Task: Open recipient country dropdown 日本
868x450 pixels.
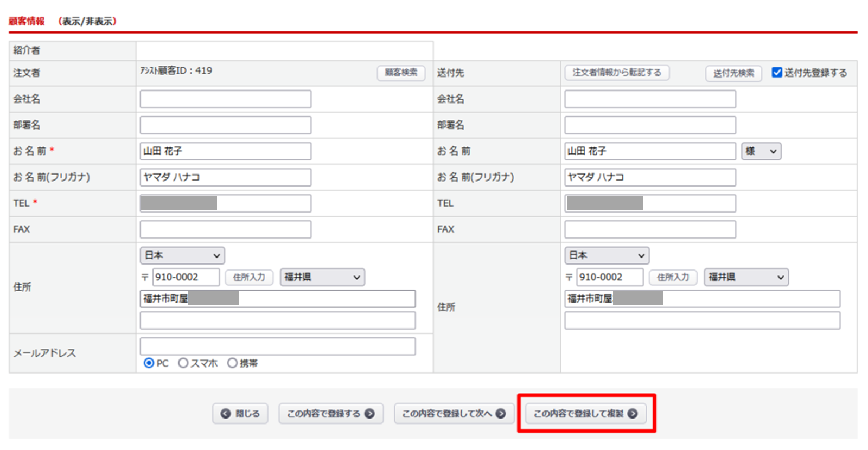Action: pyautogui.click(x=607, y=255)
